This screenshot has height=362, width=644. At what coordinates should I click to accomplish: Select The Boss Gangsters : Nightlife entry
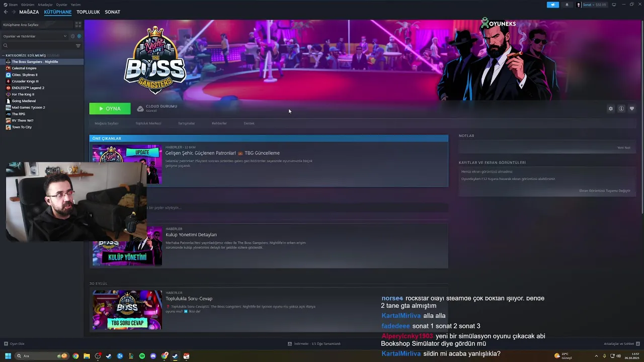(x=42, y=62)
